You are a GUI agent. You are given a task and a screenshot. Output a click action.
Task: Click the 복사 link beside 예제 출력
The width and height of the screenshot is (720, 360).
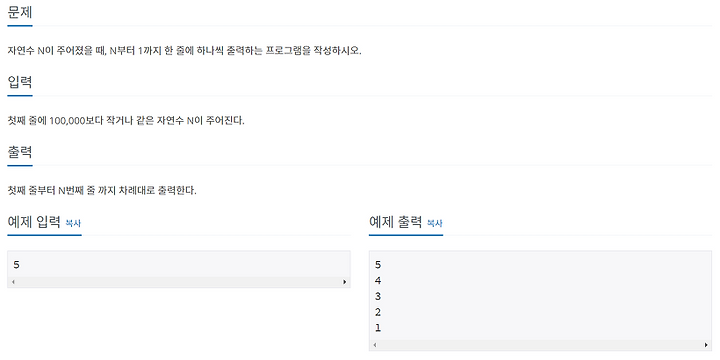coord(434,223)
